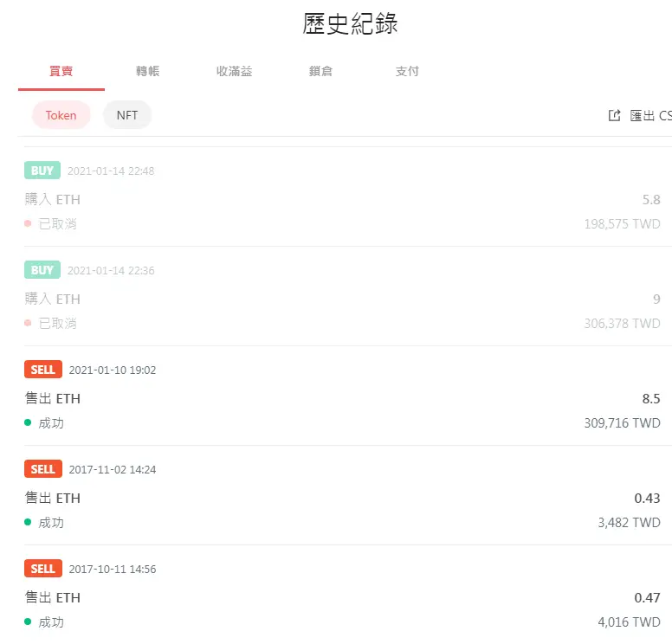The height and width of the screenshot is (644, 672).
Task: Select the Token filter pill
Action: pyautogui.click(x=61, y=115)
